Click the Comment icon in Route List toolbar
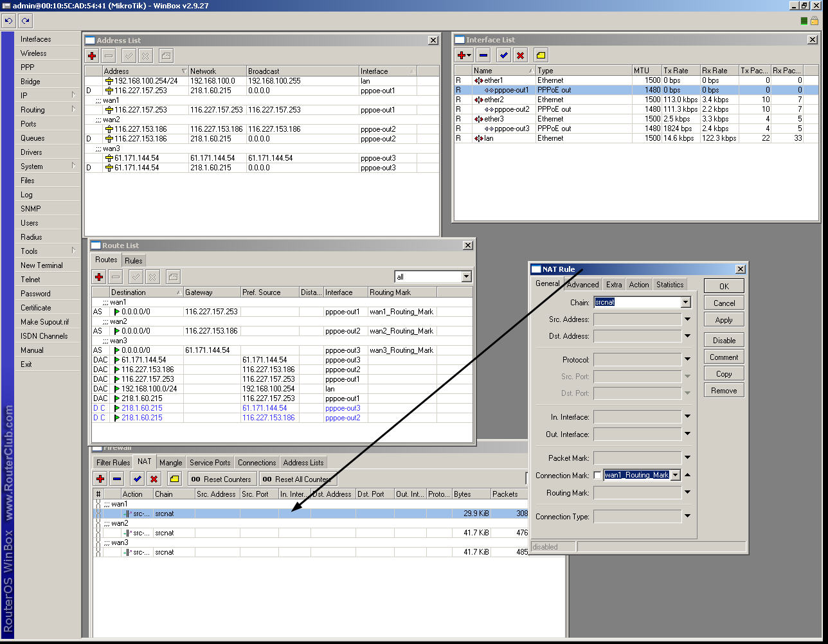Image resolution: width=828 pixels, height=644 pixels. click(173, 277)
